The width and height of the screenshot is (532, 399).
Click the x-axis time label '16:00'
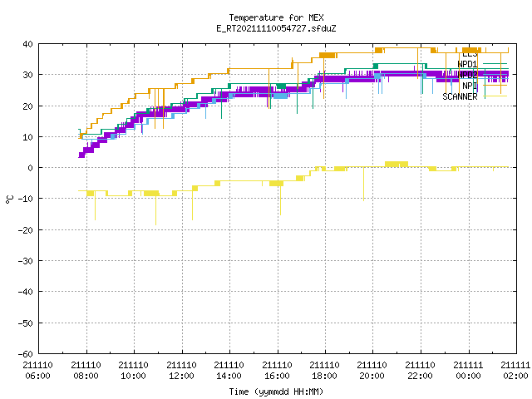point(278,376)
